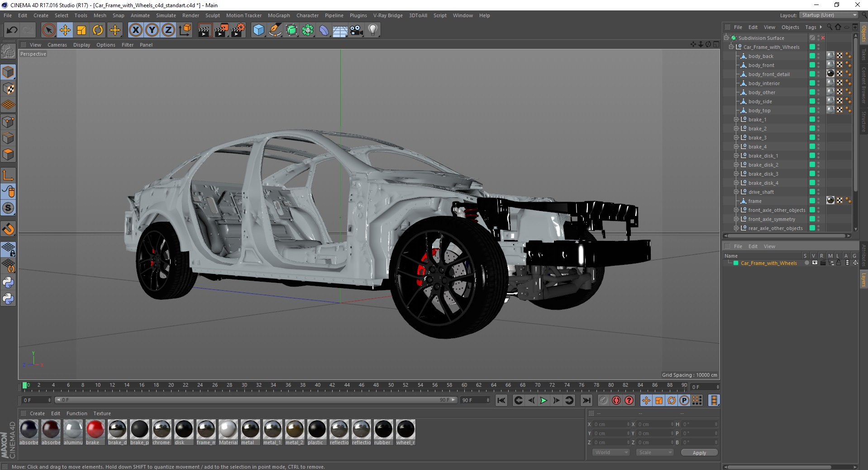Image resolution: width=868 pixels, height=470 pixels.
Task: Add a Light object
Action: click(x=373, y=30)
